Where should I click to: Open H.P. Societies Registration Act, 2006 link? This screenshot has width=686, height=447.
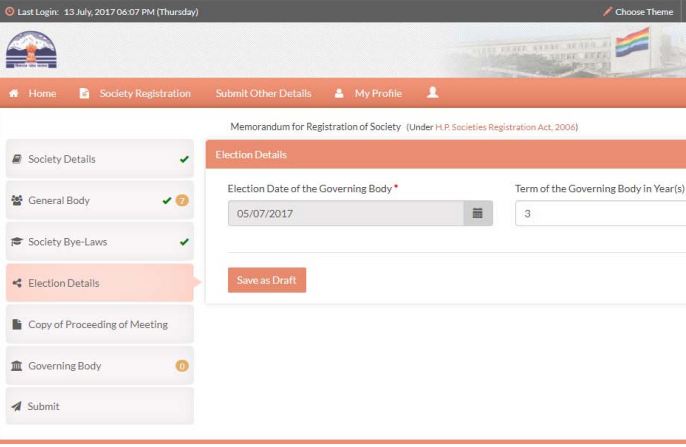click(505, 127)
